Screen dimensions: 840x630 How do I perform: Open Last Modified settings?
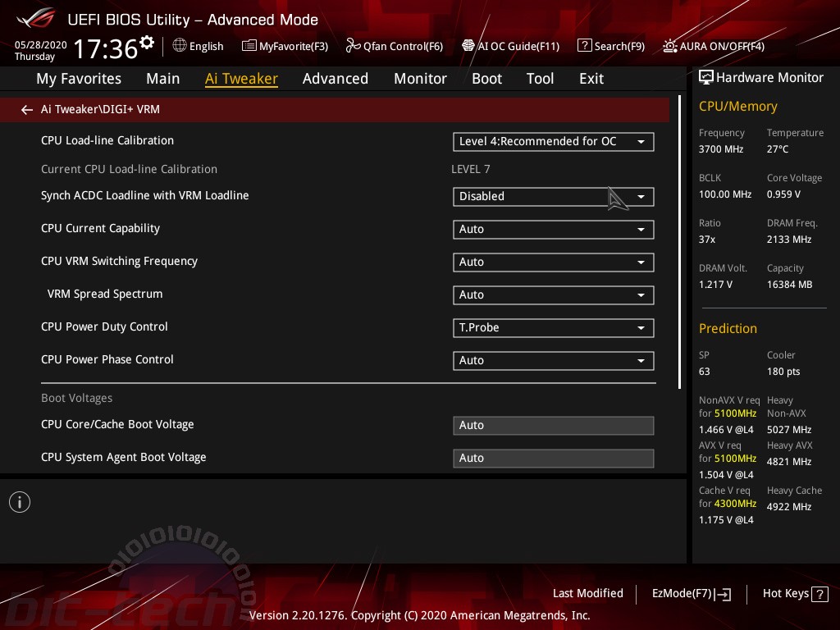coord(587,594)
